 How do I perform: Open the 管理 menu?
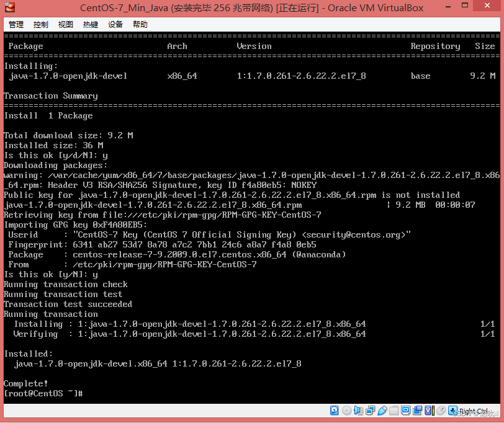point(16,24)
